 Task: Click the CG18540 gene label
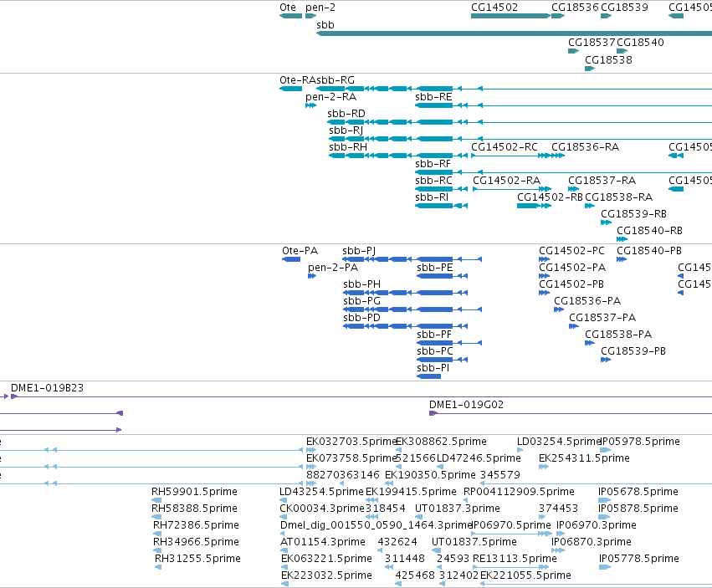[x=640, y=42]
